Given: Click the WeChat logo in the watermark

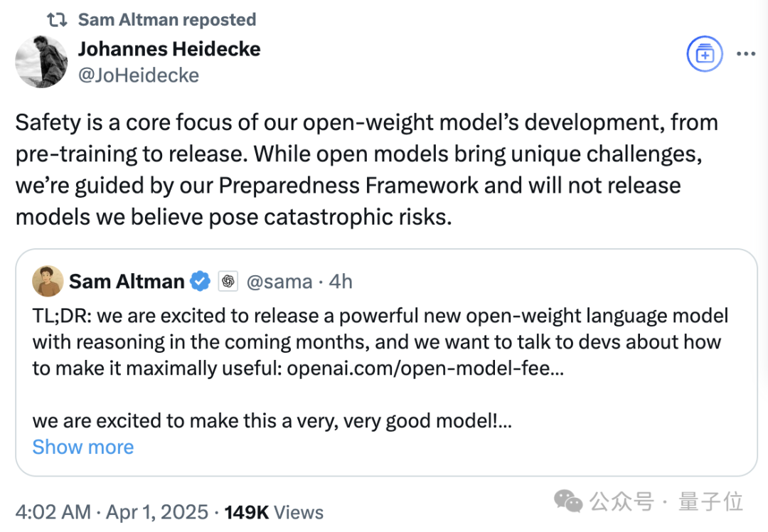Looking at the screenshot, I should pos(569,501).
